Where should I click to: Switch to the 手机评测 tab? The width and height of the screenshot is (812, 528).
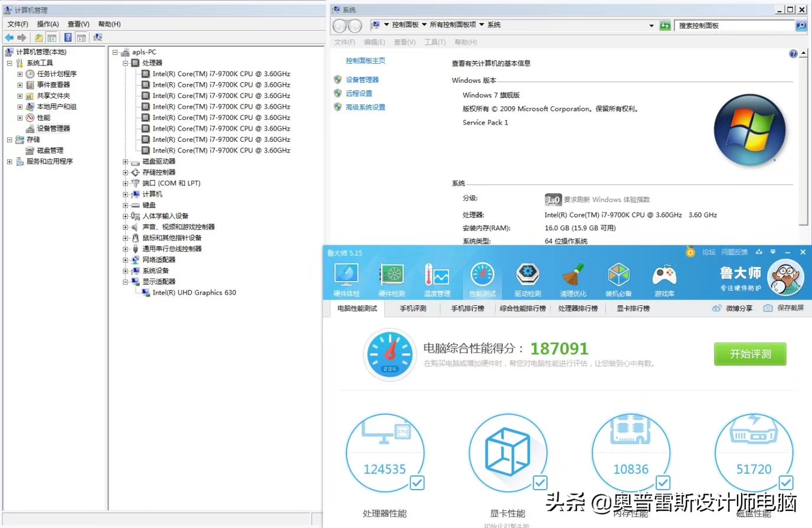click(412, 308)
